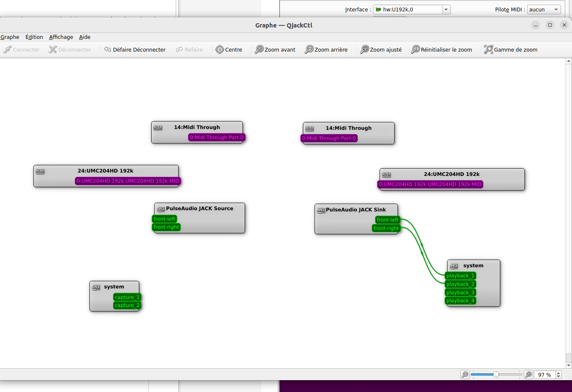Undo with Défaire Déconnecter
Viewport: 572px width, 392px height.
[x=135, y=49]
